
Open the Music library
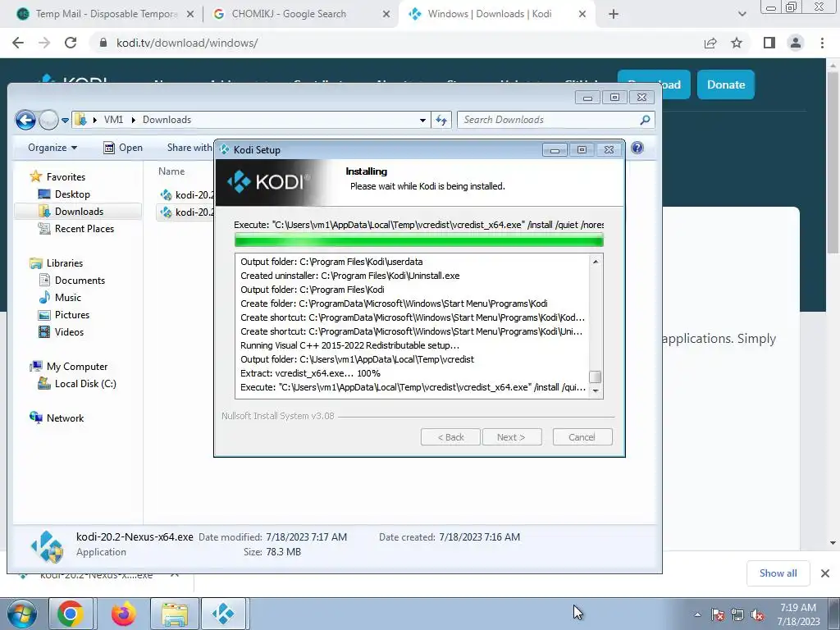pyautogui.click(x=67, y=297)
